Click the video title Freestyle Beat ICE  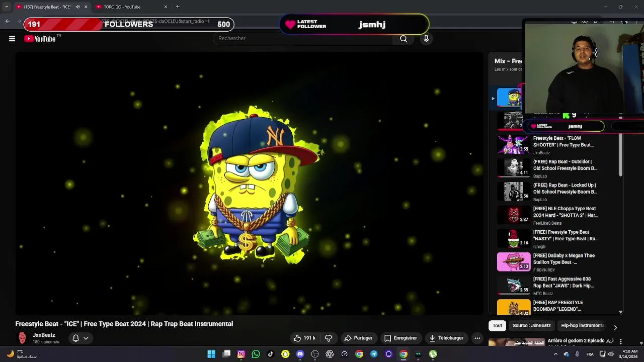124,324
